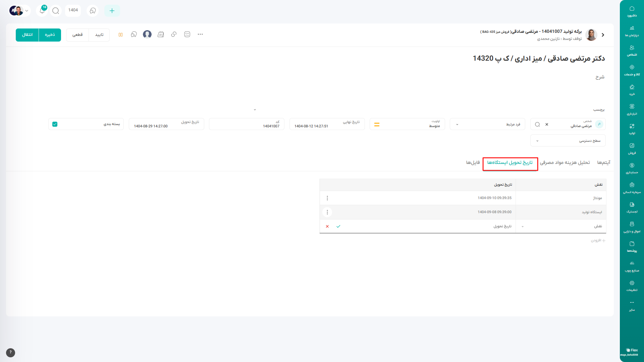Open تولید module in sidebar
Viewport: 644px width, 362px height.
click(632, 129)
